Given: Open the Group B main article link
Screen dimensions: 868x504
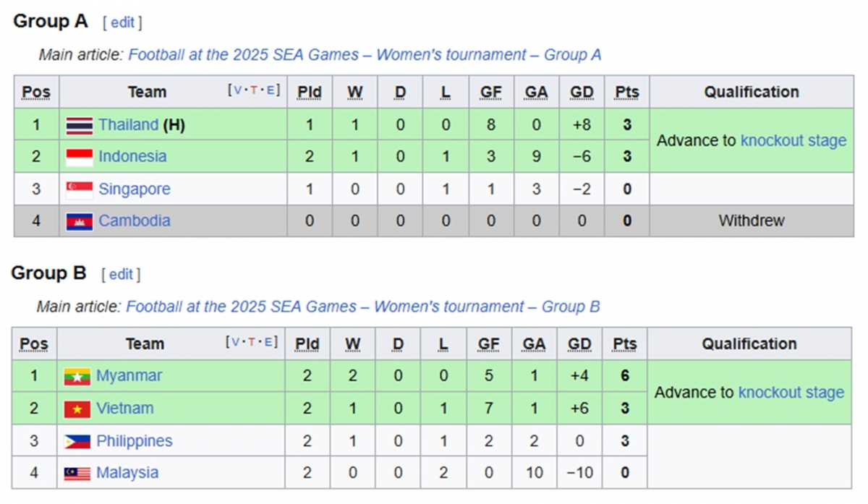Looking at the screenshot, I should tap(362, 307).
